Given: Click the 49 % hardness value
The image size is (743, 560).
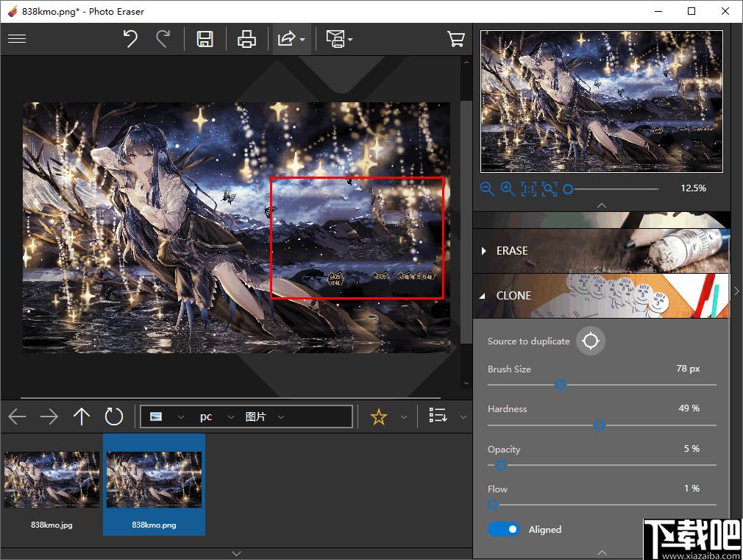Looking at the screenshot, I should (689, 408).
